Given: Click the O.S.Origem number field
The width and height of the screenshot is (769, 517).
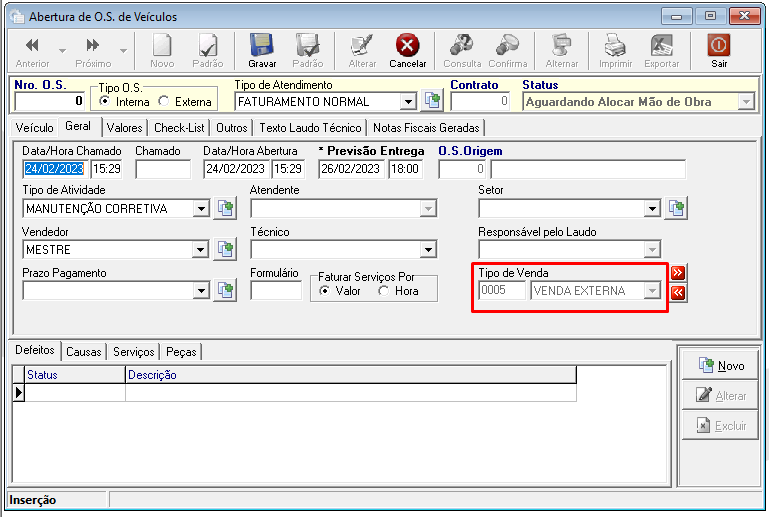Looking at the screenshot, I should coord(462,169).
